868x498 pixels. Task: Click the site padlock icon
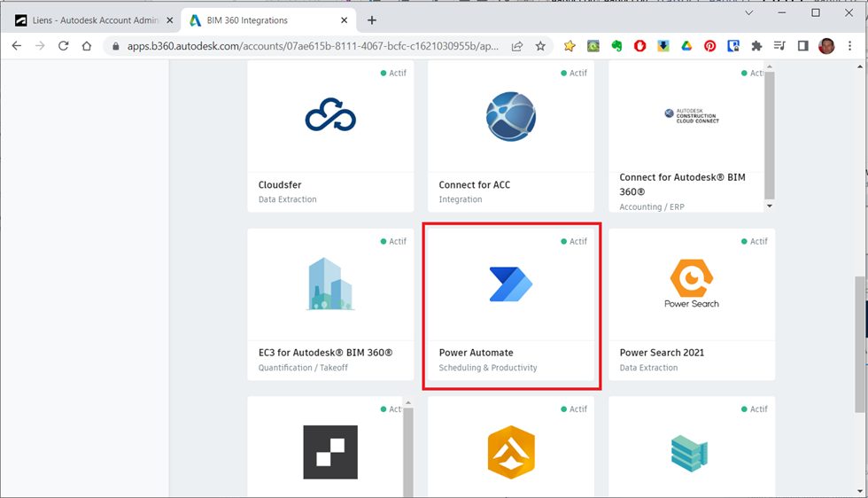(x=116, y=47)
